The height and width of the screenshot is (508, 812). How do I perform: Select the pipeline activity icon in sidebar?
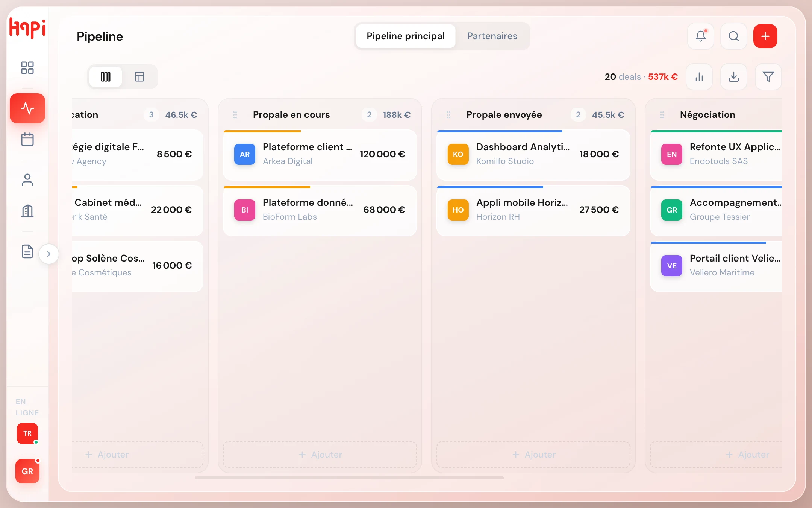click(27, 108)
